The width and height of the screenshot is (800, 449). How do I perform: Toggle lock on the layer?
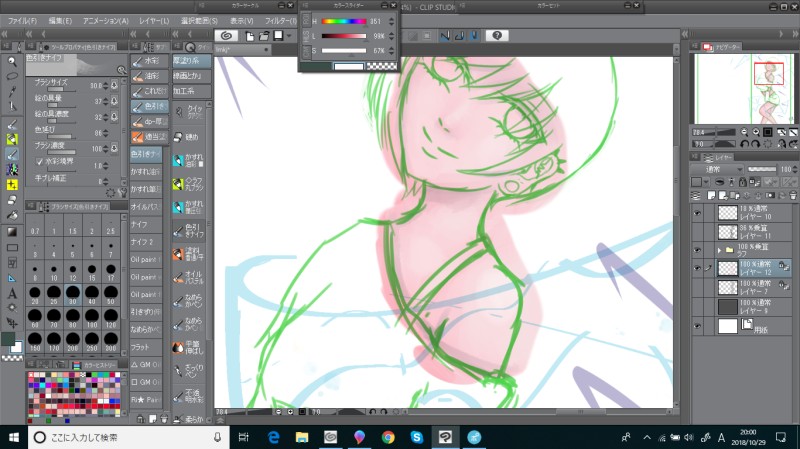[742, 182]
